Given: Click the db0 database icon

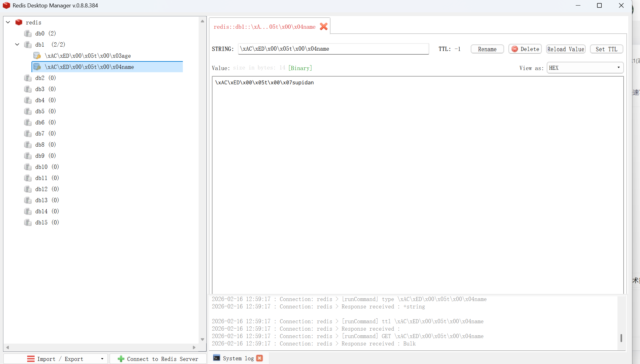Looking at the screenshot, I should coord(28,33).
